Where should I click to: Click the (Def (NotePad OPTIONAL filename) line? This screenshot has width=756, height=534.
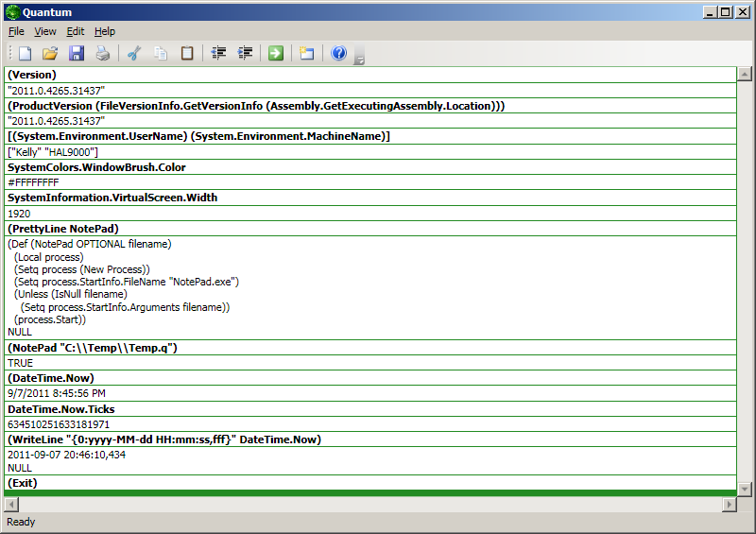[x=89, y=244]
